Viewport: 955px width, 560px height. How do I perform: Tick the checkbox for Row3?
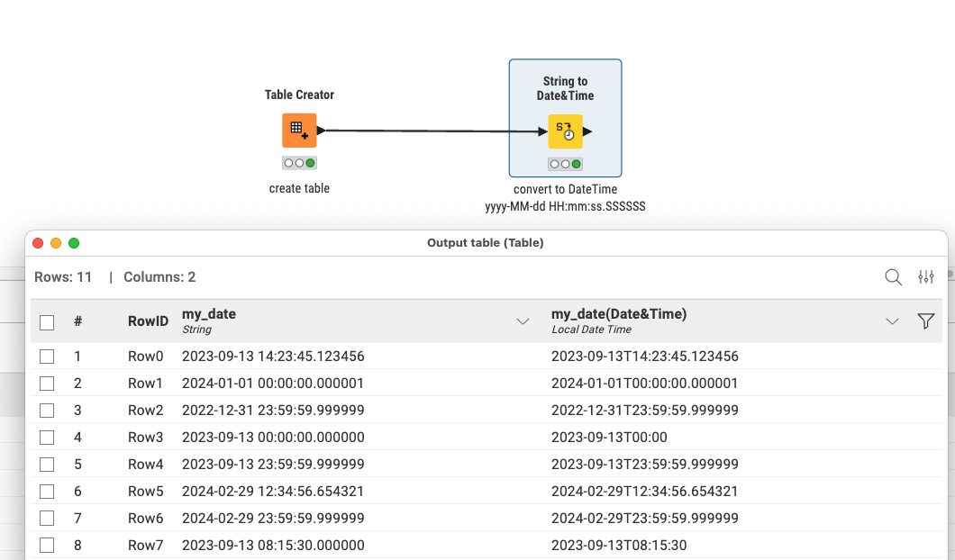coord(47,438)
